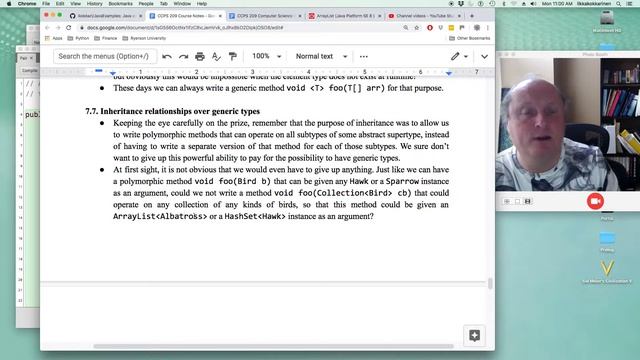Open the File menu in macOS menu bar

point(46,3)
